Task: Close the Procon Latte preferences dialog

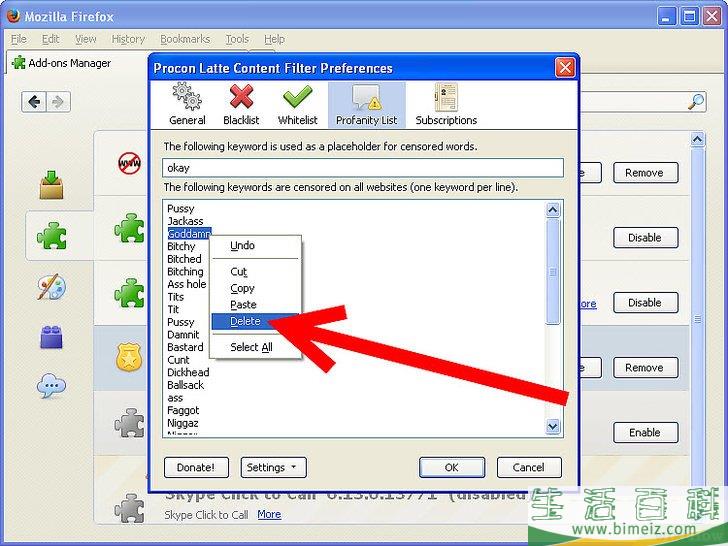Action: (x=565, y=68)
